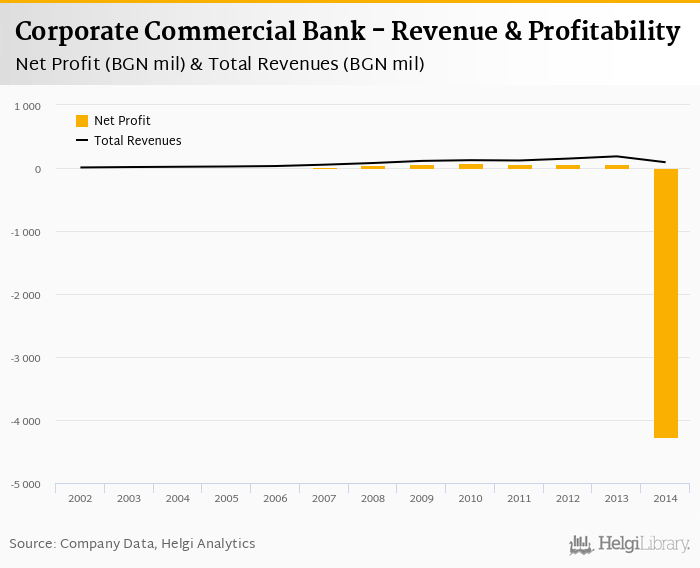The height and width of the screenshot is (568, 700).
Task: Click the Total Revenues legend label
Action: tap(138, 141)
